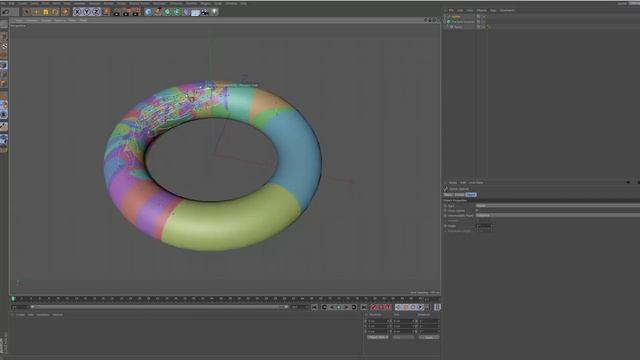Select the Move tool
This screenshot has width=640, height=360.
pos(36,12)
